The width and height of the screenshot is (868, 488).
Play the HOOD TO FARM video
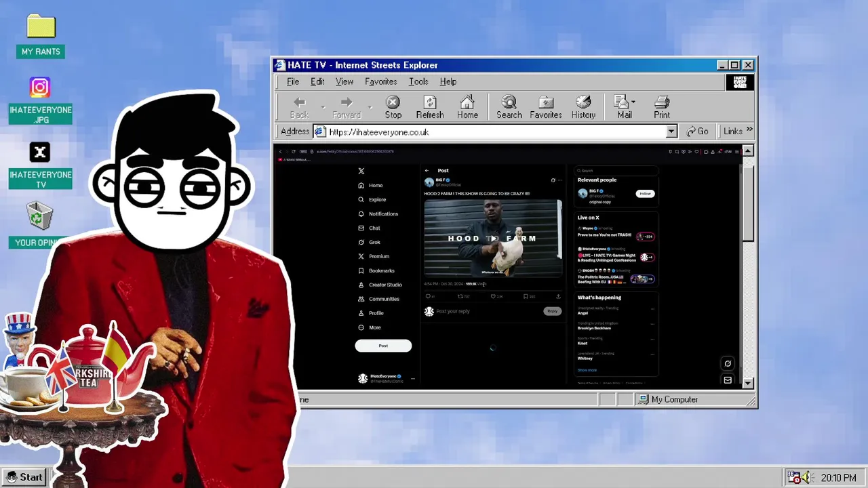coord(493,238)
